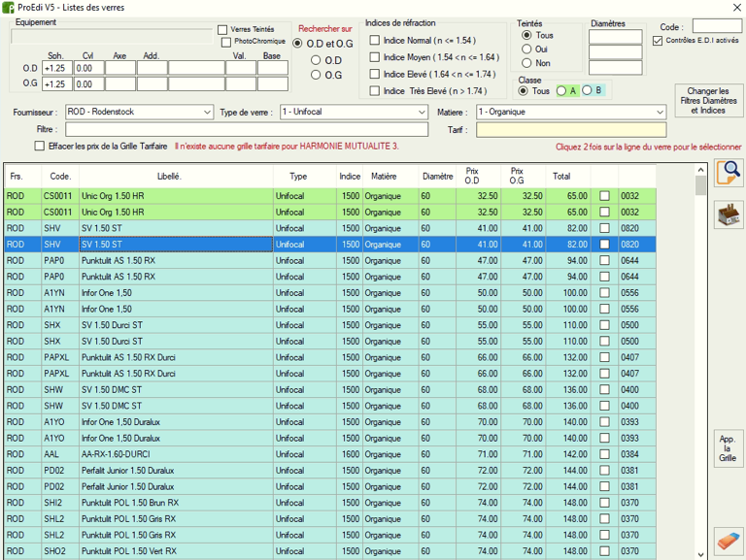Enable the PhotoChromique checkbox

[226, 42]
